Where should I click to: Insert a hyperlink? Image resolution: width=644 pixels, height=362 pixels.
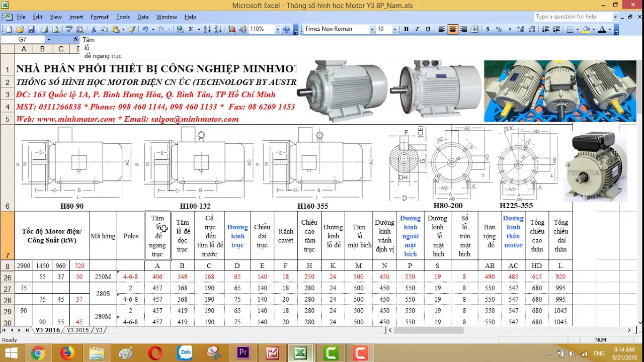point(180,29)
